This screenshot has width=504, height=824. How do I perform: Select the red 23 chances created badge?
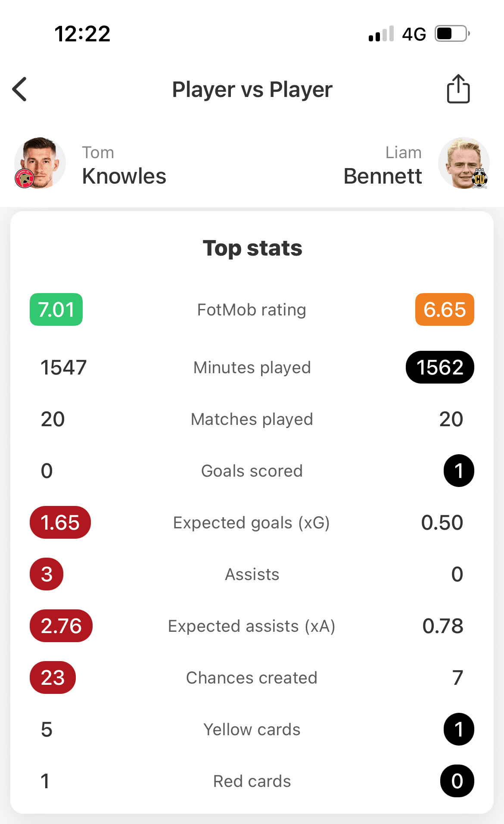53,677
